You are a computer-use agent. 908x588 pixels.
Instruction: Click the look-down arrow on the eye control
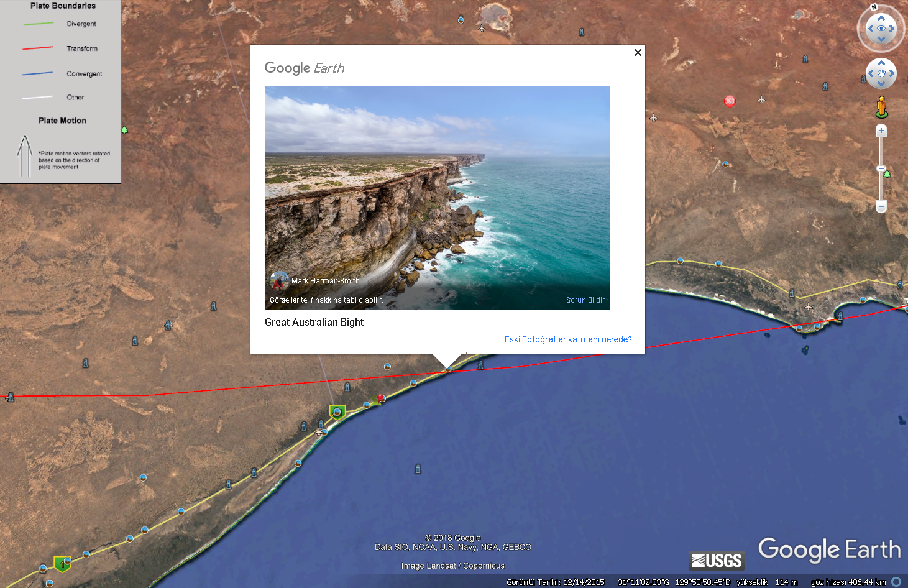coord(881,39)
